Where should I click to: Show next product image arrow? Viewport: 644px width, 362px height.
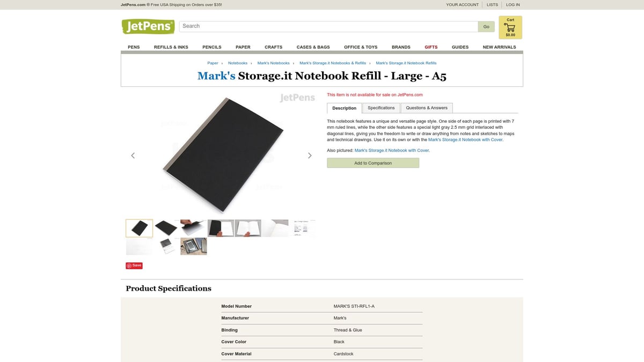pyautogui.click(x=310, y=156)
